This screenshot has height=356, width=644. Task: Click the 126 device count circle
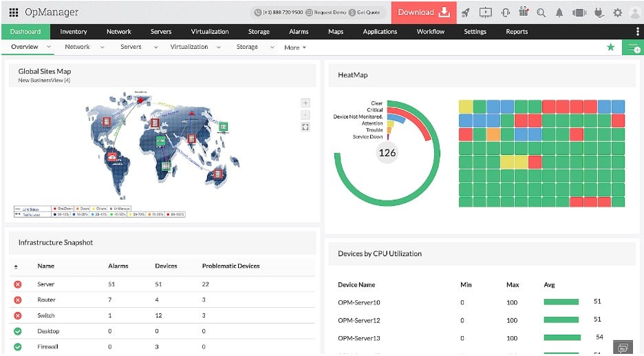coord(387,153)
